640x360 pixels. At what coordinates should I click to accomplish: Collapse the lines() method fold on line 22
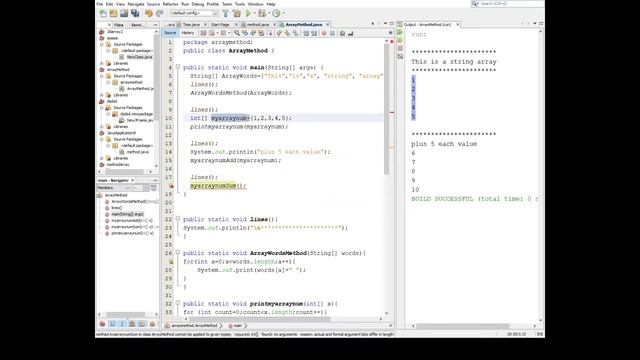pos(178,219)
